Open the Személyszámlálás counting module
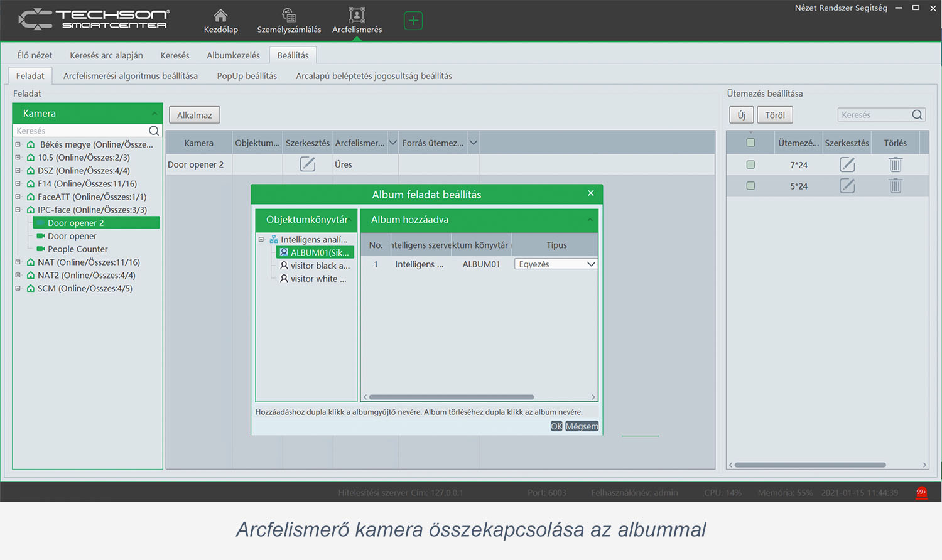 [288, 19]
